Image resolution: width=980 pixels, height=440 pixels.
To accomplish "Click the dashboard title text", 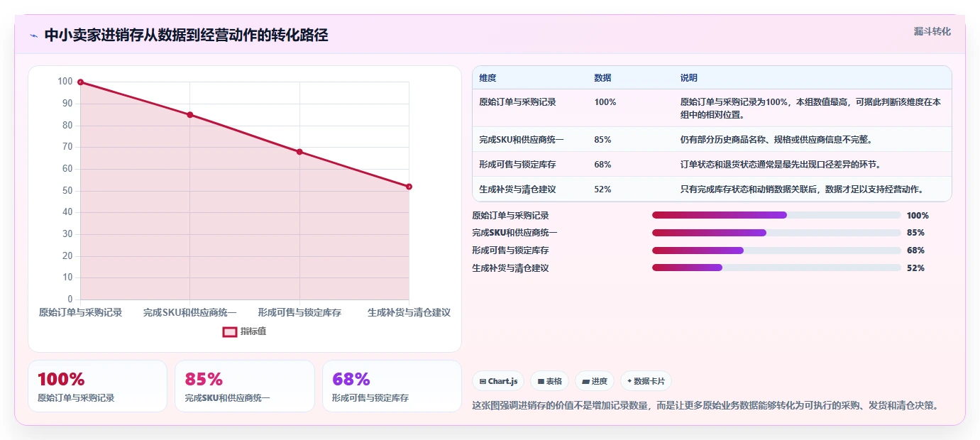I will (x=186, y=35).
